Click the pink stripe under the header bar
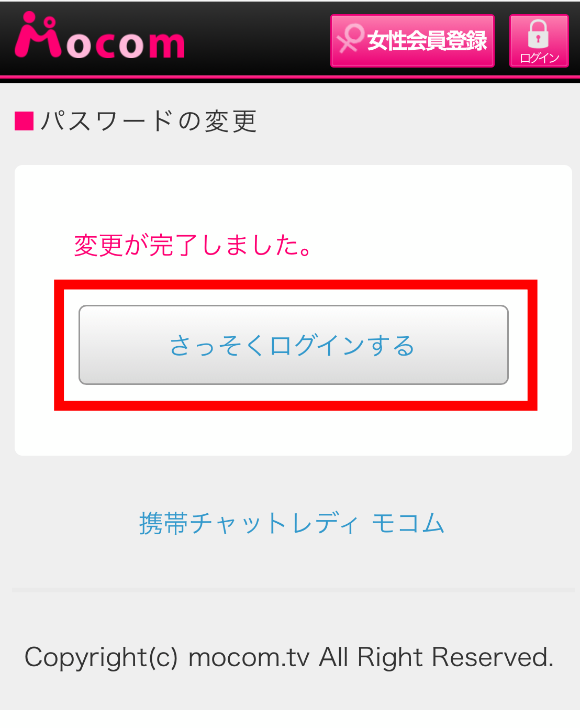This screenshot has width=580, height=728. tap(290, 77)
